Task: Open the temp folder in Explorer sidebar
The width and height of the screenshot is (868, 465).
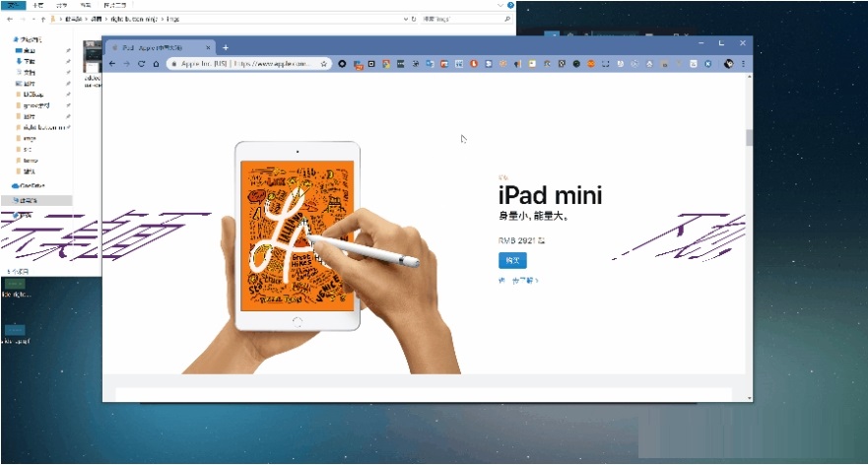Action: (27, 161)
